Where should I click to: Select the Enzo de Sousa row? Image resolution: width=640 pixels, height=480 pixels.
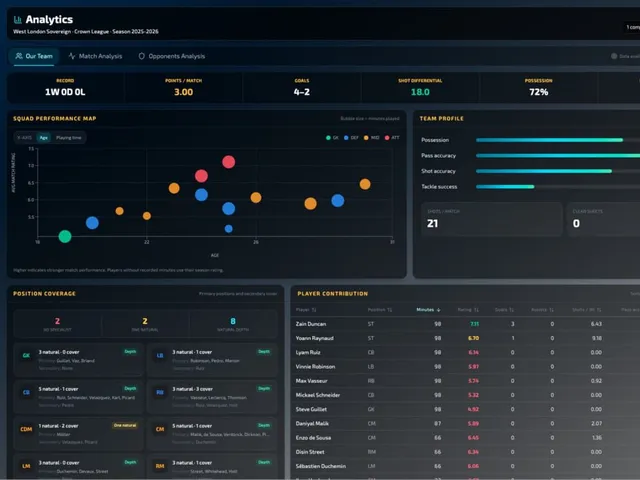pos(465,438)
